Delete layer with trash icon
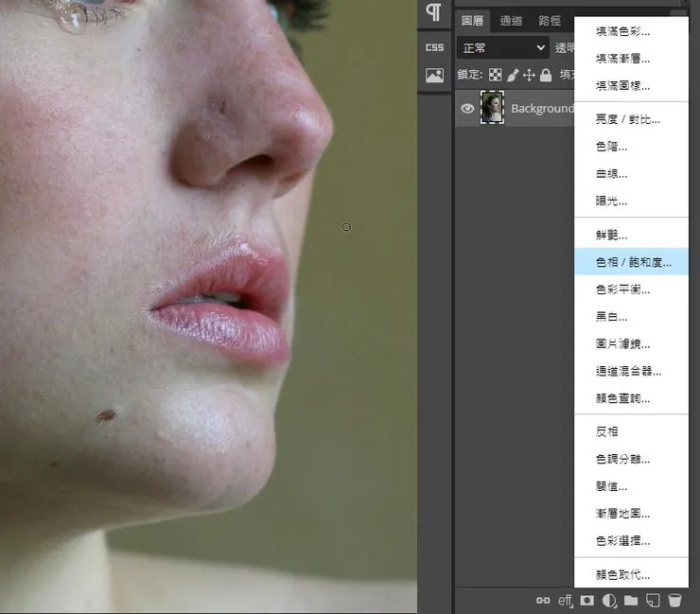The height and width of the screenshot is (614, 700). (675, 601)
